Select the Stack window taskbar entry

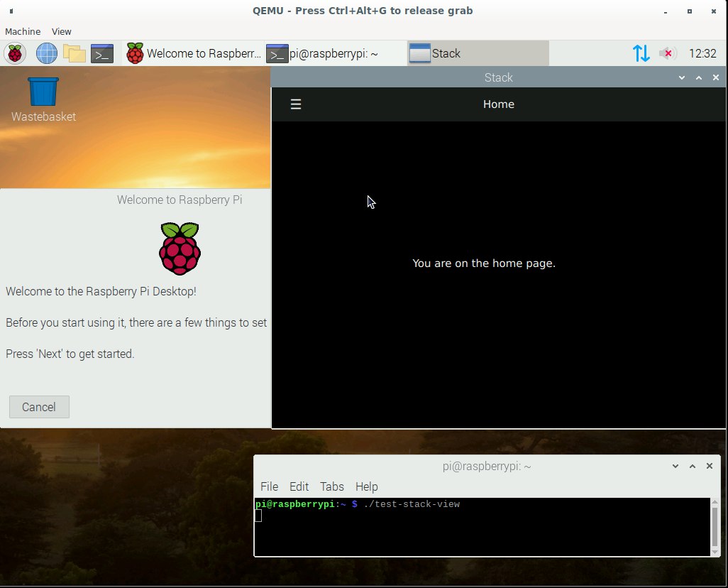[478, 53]
